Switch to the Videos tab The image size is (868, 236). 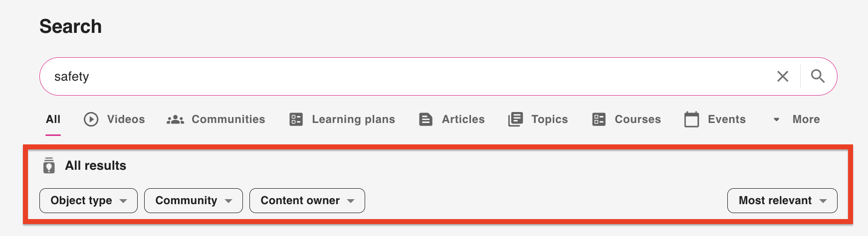[126, 119]
